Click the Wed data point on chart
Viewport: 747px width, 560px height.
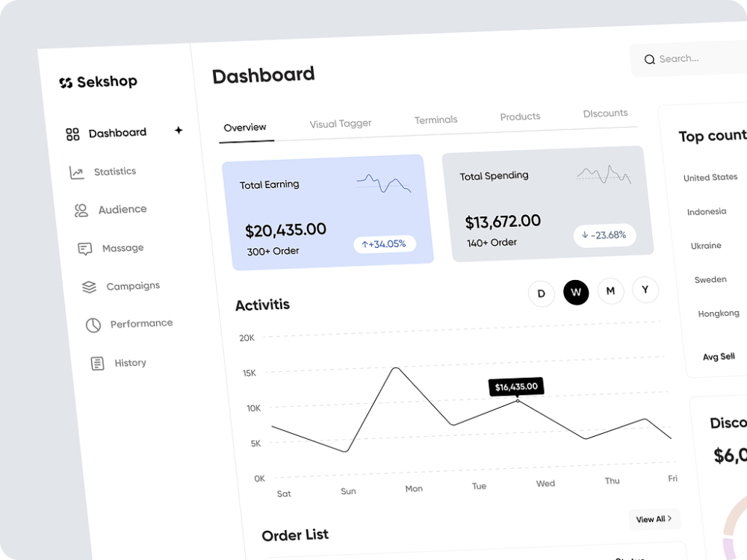518,401
